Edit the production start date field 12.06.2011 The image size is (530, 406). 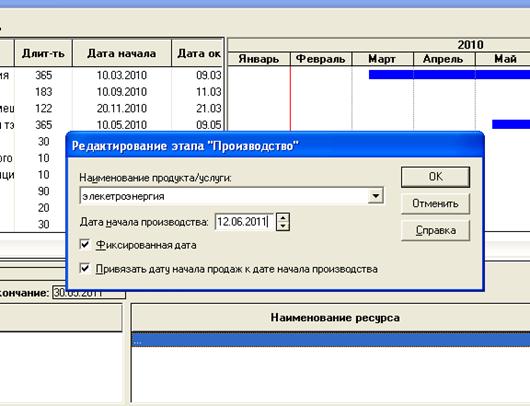coord(244,222)
